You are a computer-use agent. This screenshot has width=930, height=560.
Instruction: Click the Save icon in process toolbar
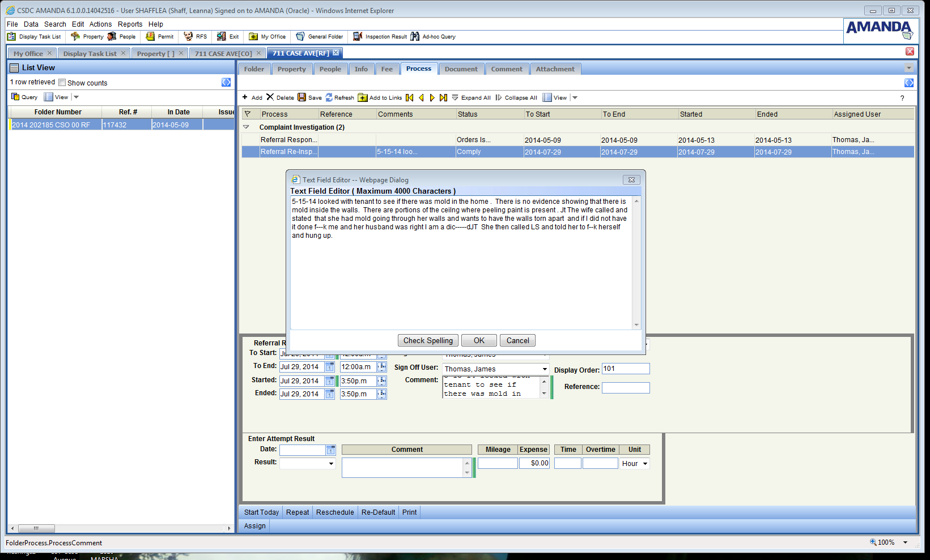tap(302, 97)
